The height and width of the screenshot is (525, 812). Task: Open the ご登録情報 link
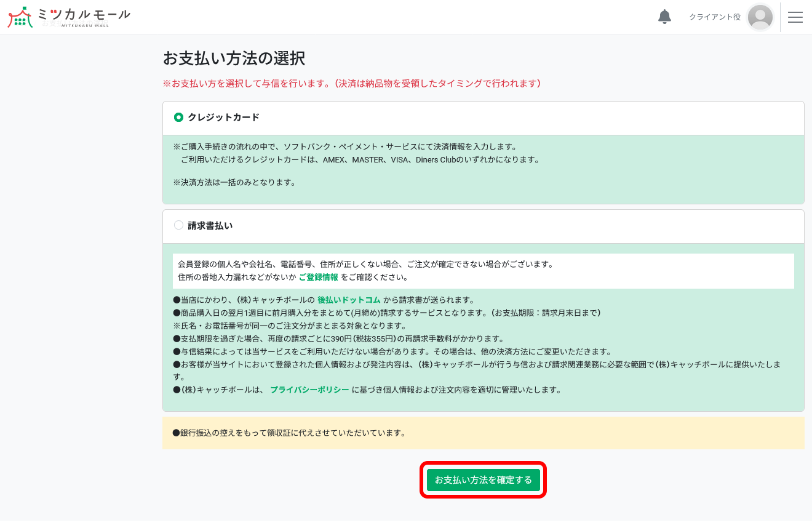click(x=318, y=277)
